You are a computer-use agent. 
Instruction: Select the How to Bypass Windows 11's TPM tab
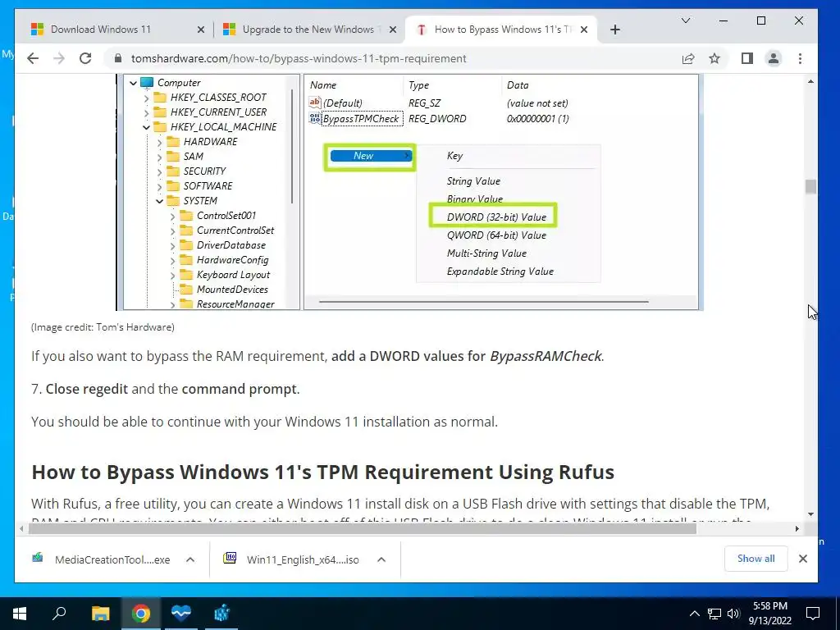(503, 30)
